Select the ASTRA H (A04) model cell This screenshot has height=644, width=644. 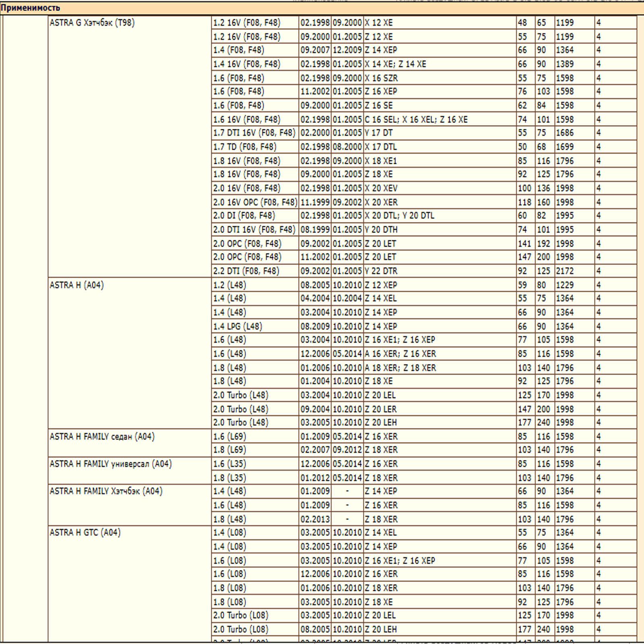[77, 285]
